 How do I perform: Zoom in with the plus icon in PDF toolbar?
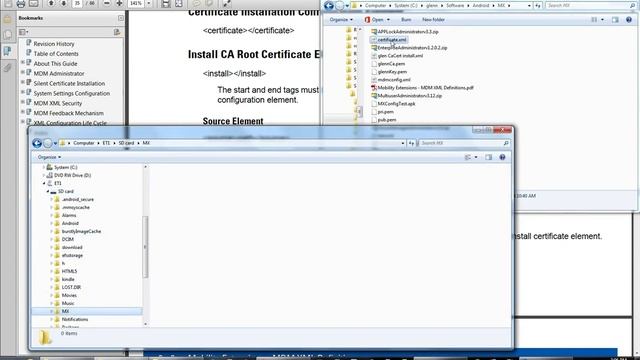tap(119, 3)
